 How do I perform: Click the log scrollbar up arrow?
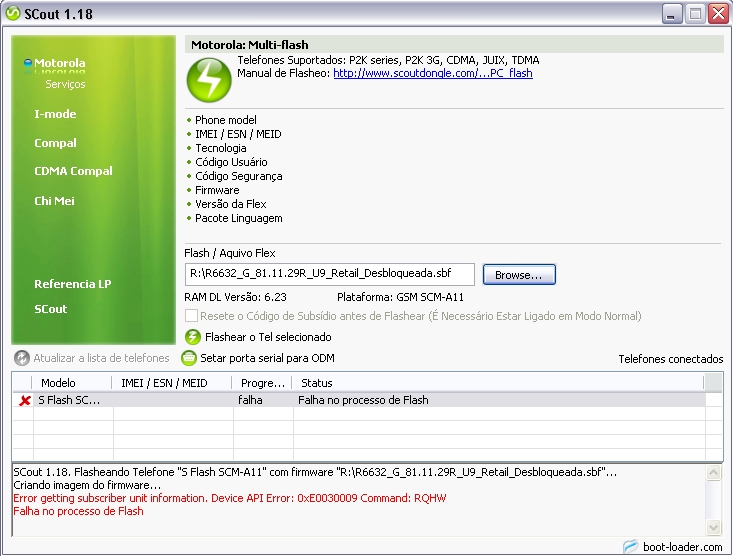[x=713, y=472]
